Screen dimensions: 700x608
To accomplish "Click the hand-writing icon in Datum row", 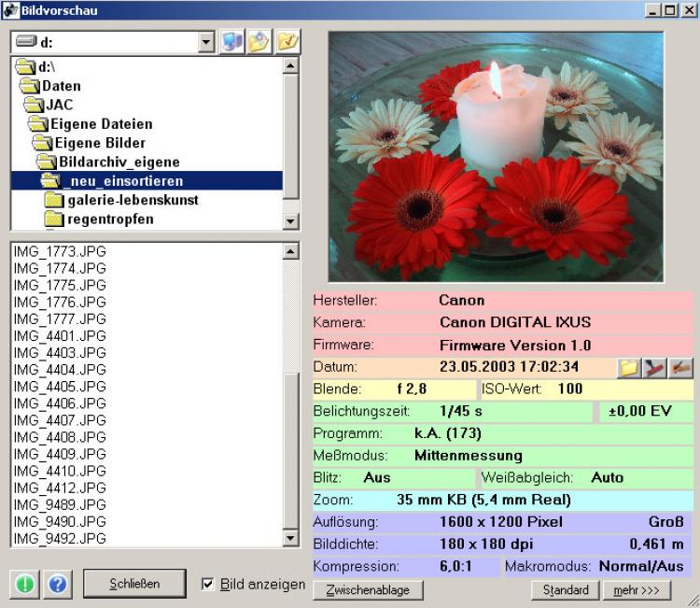I will coord(682,367).
